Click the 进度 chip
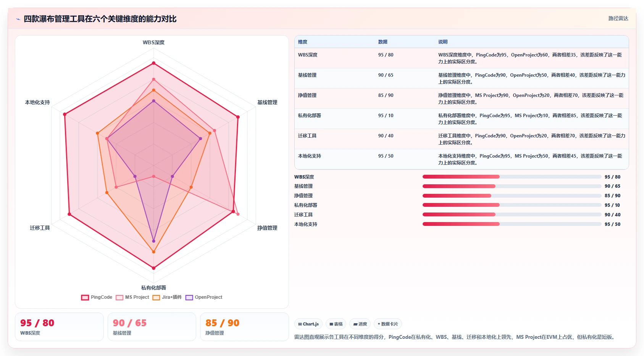 coord(360,324)
